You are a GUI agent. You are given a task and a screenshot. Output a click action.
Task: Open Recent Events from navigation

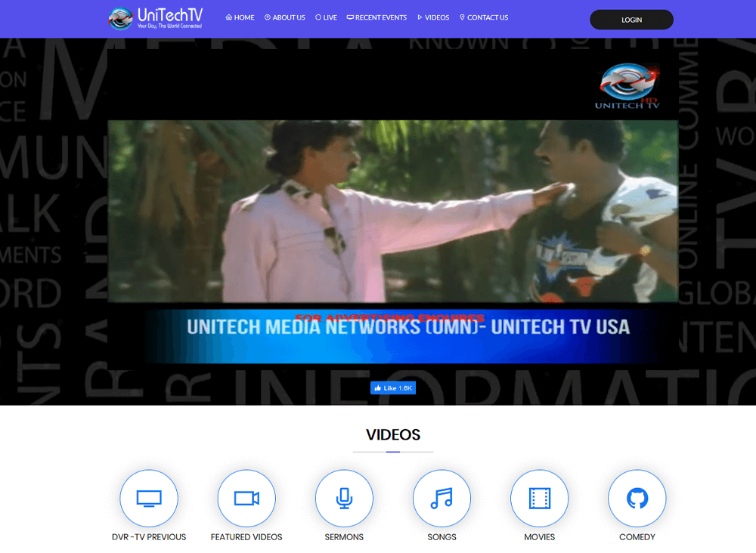tap(376, 17)
